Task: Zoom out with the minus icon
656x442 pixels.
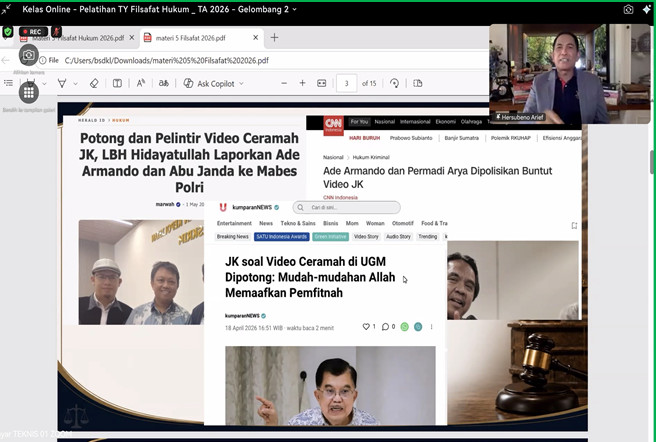Action: coord(284,83)
